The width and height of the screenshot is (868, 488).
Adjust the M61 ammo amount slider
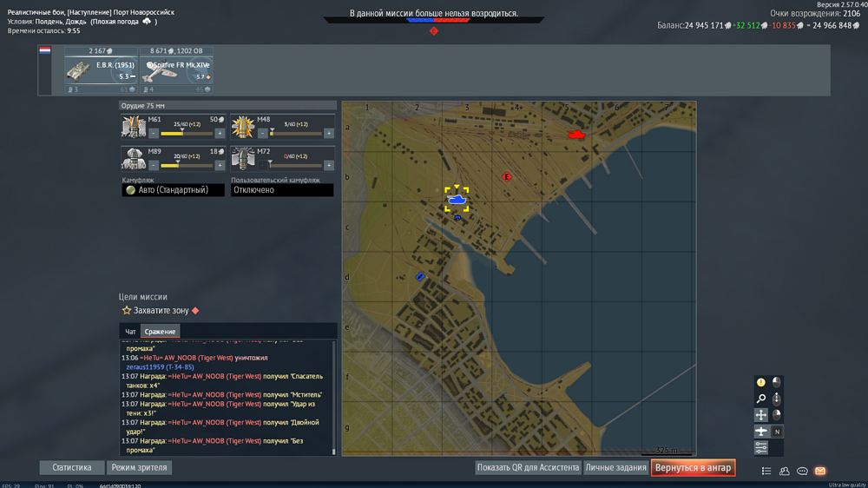tap(187, 133)
